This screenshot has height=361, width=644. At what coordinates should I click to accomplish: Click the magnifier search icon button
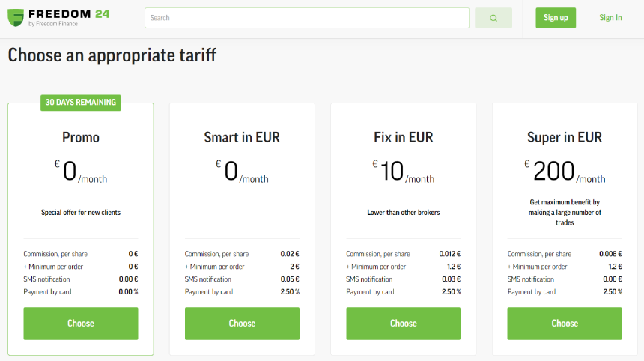pos(493,18)
